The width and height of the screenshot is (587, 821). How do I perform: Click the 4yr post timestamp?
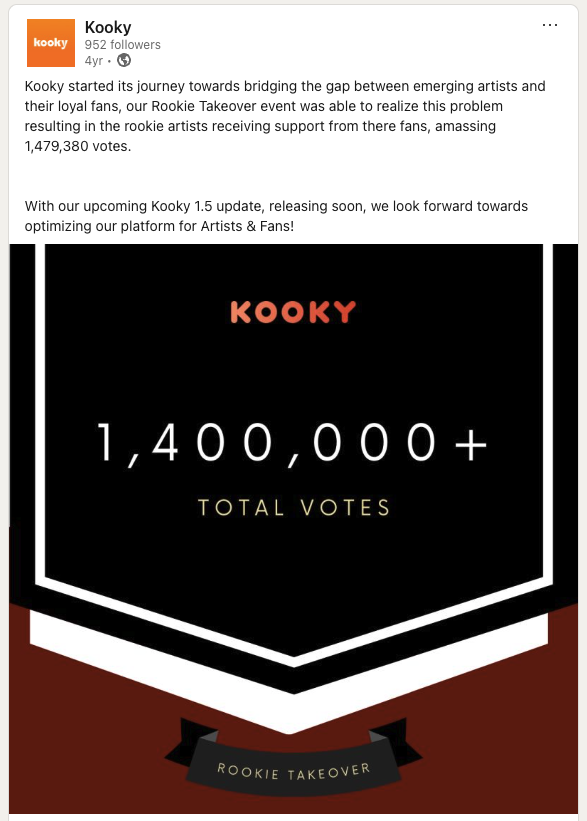tap(93, 61)
